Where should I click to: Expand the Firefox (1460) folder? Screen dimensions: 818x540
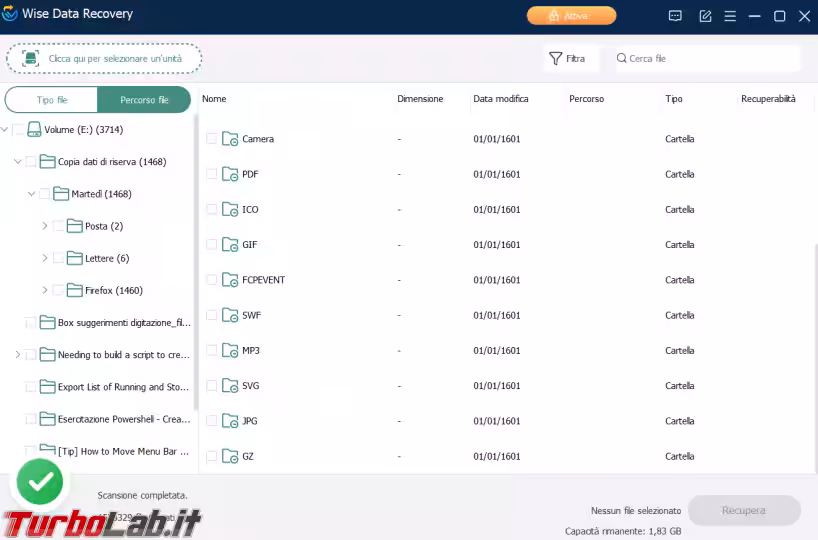(x=45, y=290)
